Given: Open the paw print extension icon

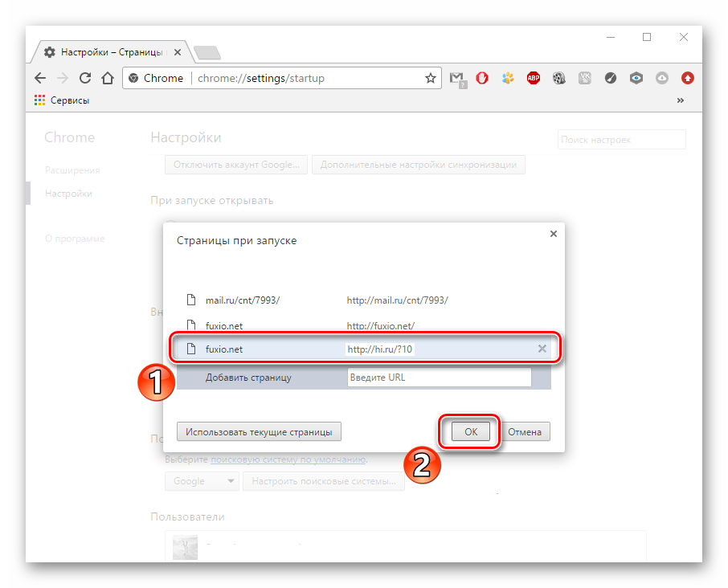Looking at the screenshot, I should click(x=508, y=78).
